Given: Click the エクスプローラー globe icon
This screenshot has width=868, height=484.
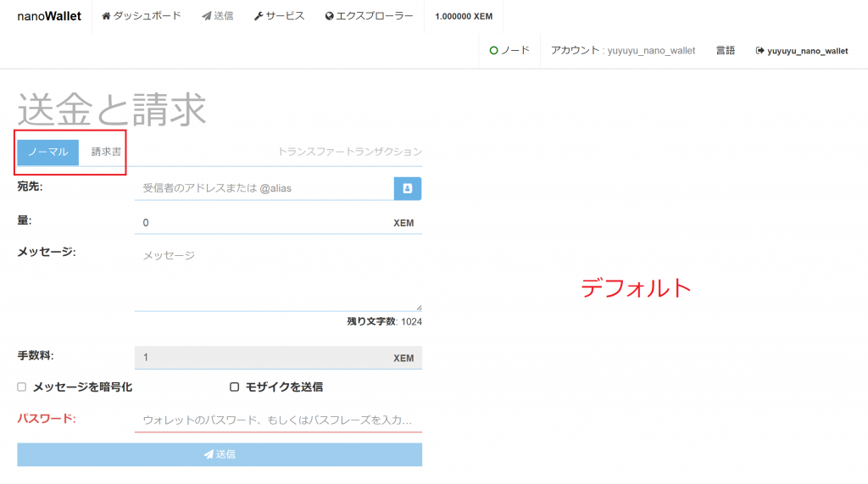Looking at the screenshot, I should point(330,16).
